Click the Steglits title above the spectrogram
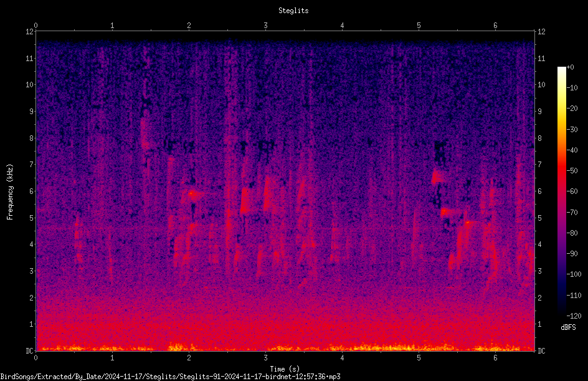 click(x=293, y=11)
